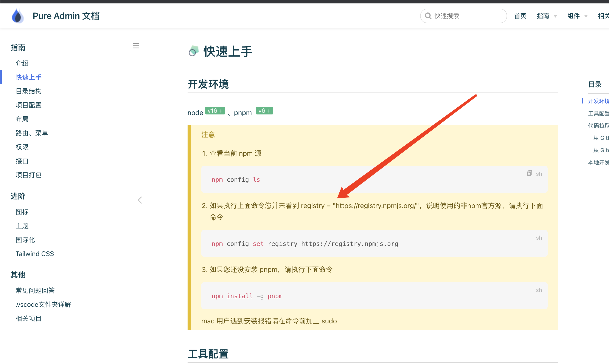The height and width of the screenshot is (364, 609).
Task: Toggle the sidebar hamburger menu icon
Action: (x=136, y=46)
